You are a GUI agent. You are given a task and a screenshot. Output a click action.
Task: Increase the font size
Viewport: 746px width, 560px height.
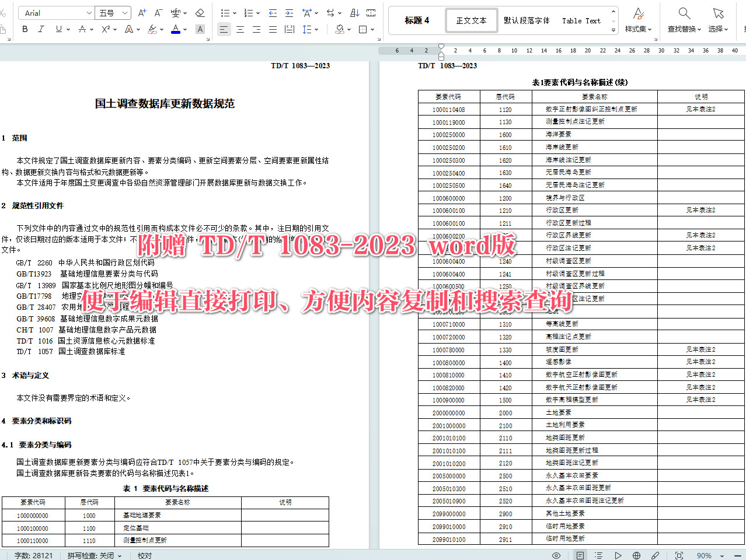point(141,12)
